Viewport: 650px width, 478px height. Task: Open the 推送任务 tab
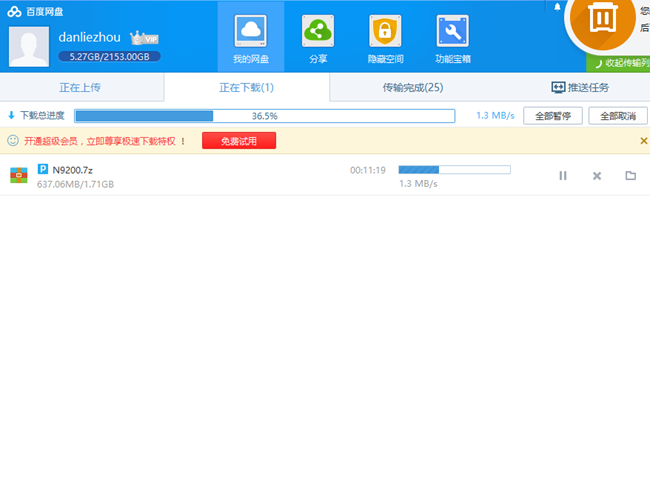pyautogui.click(x=580, y=88)
